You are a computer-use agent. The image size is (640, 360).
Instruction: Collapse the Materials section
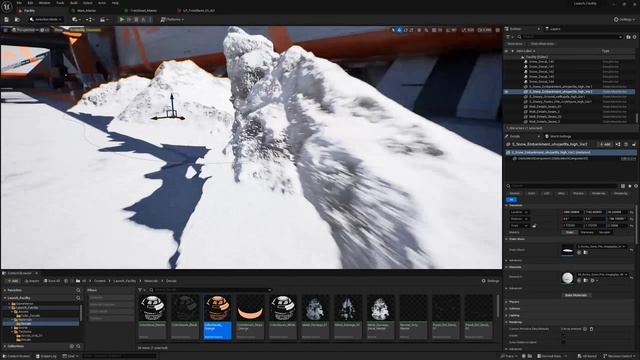[507, 267]
